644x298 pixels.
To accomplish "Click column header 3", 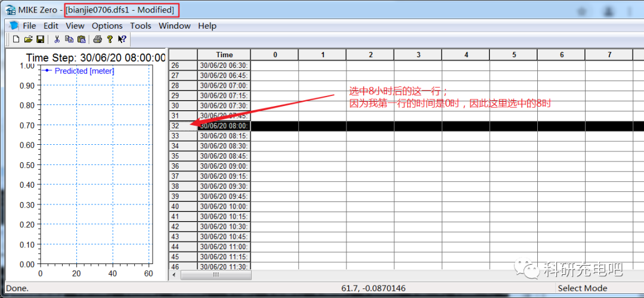I will click(418, 55).
